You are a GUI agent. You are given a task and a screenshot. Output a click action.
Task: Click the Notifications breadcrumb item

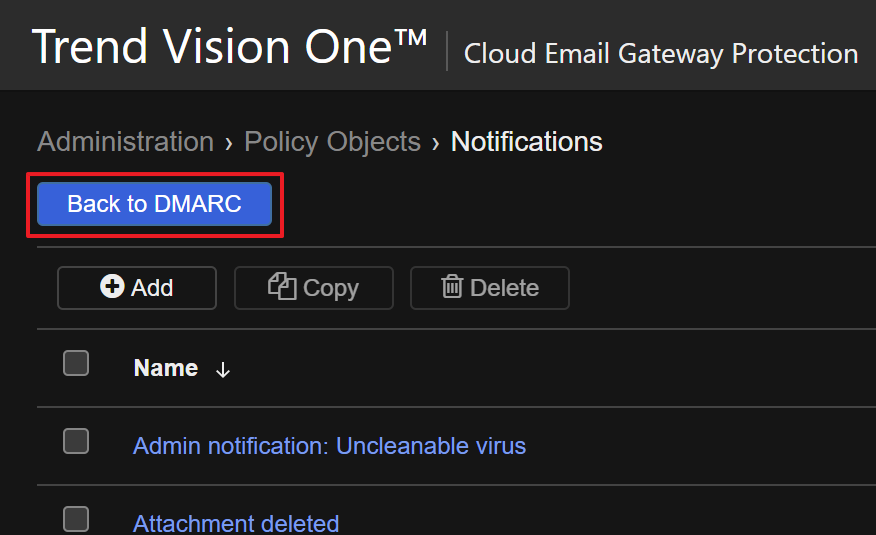click(x=526, y=142)
